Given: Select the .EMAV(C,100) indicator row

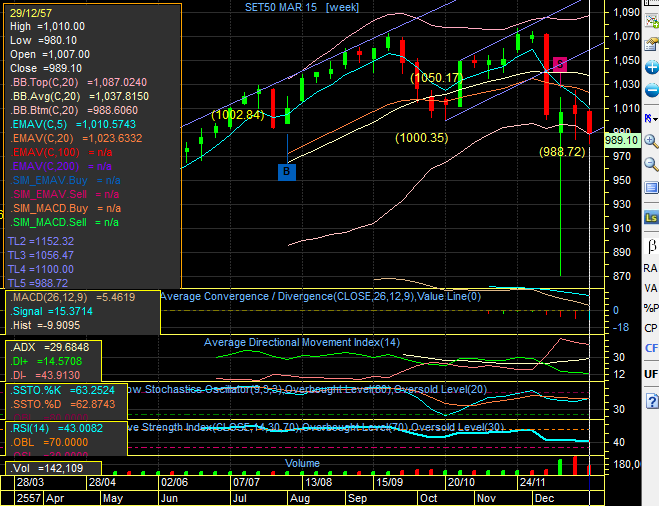Looking at the screenshot, I should tap(61, 152).
